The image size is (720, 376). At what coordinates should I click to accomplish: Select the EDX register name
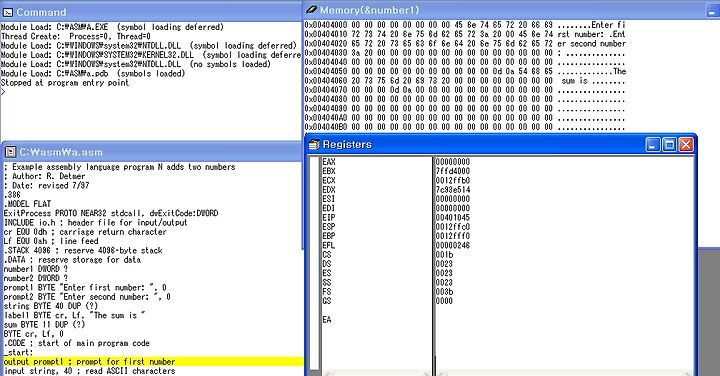(329, 190)
